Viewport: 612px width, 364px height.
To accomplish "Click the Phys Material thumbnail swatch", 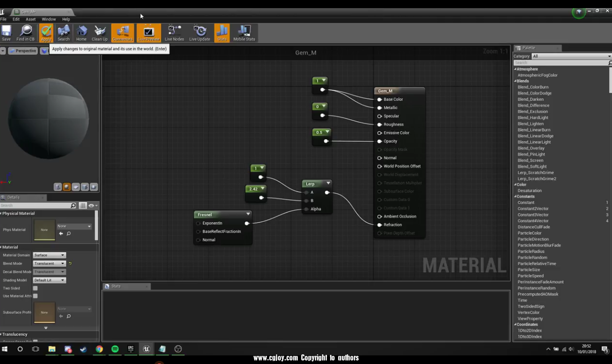I will click(x=44, y=230).
